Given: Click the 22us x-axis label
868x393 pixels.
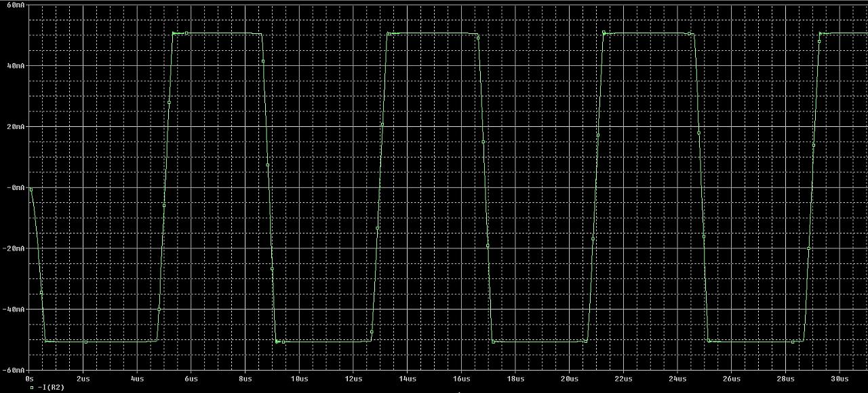Looking at the screenshot, I should click(x=623, y=378).
